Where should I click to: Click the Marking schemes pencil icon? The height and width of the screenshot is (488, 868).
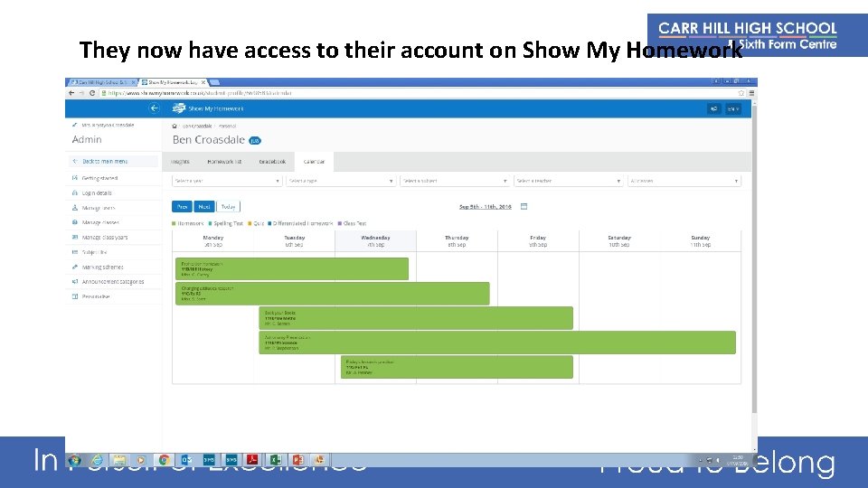[75, 267]
